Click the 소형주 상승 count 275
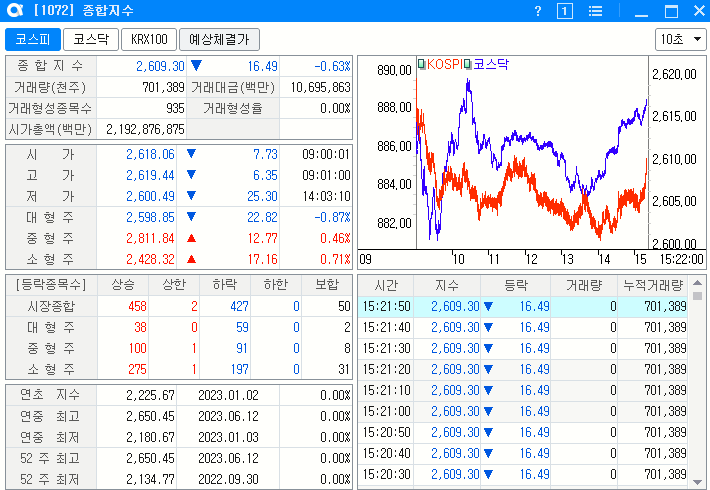Viewport: 710px width, 490px height. (x=137, y=370)
